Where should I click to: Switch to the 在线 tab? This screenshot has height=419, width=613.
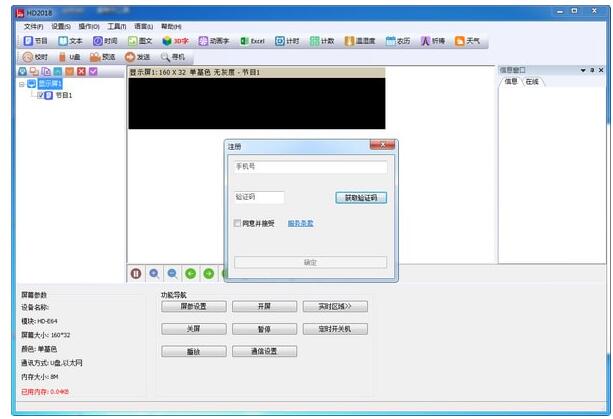(532, 81)
